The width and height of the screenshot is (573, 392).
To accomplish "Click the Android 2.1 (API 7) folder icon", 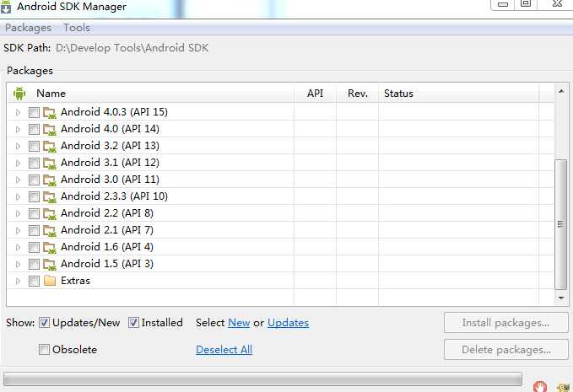I will pos(49,230).
